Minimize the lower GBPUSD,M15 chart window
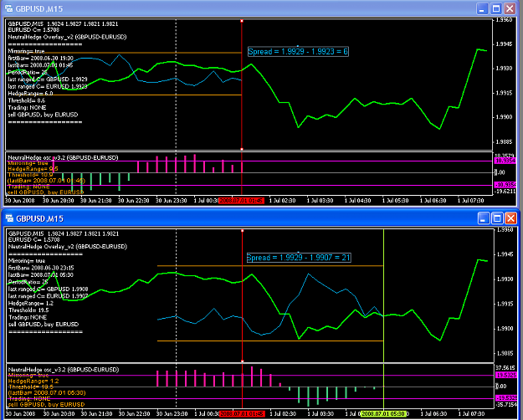The height and width of the screenshot is (420, 523). click(483, 218)
